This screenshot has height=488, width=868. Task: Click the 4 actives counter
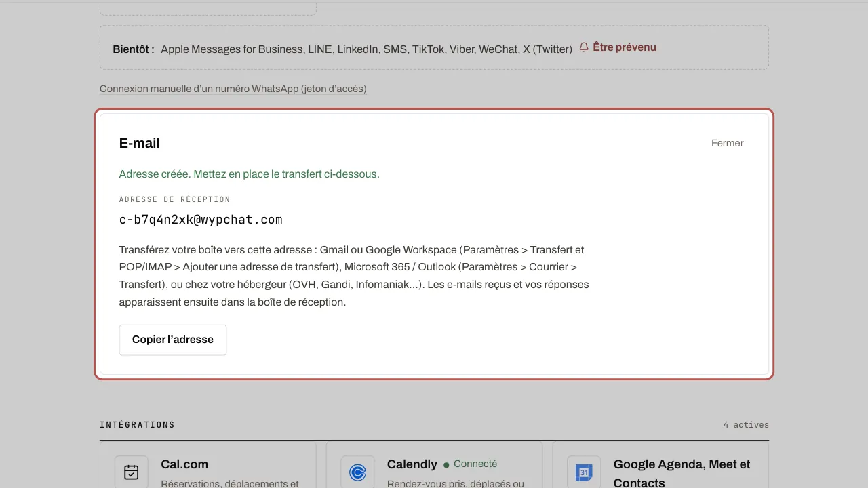pyautogui.click(x=746, y=425)
